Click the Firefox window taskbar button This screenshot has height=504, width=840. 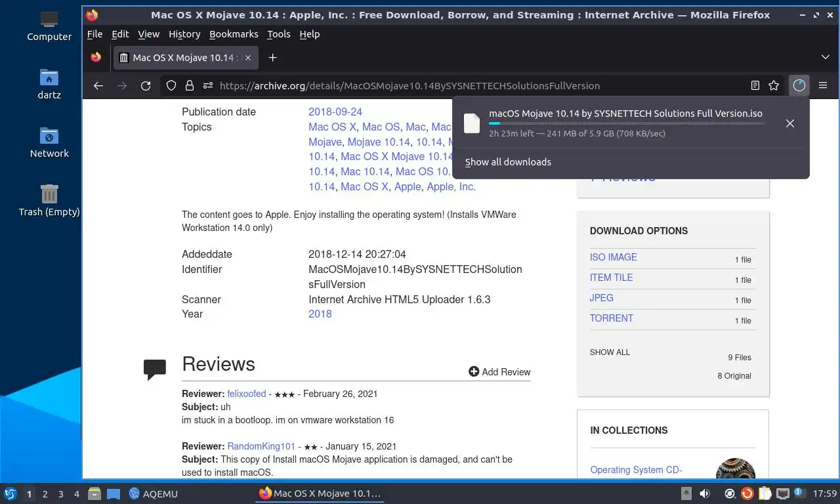(x=320, y=493)
